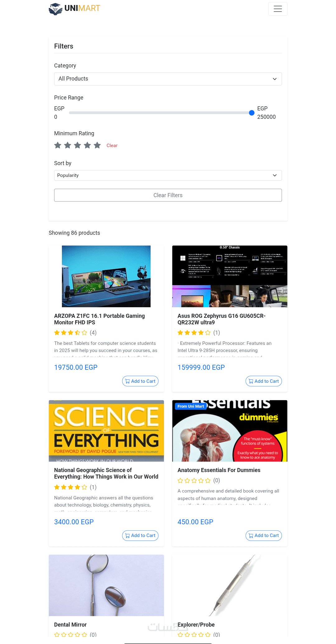Open the Popularity sort dropdown
The image size is (336, 644).
168,175
